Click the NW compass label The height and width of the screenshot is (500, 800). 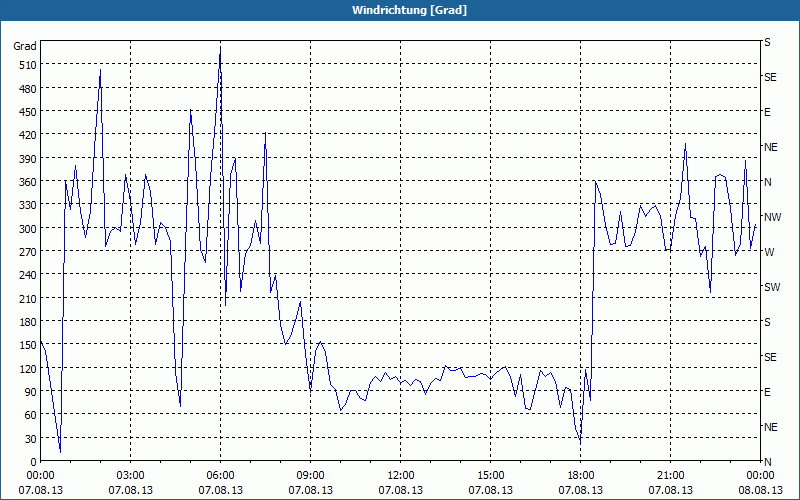tap(772, 217)
